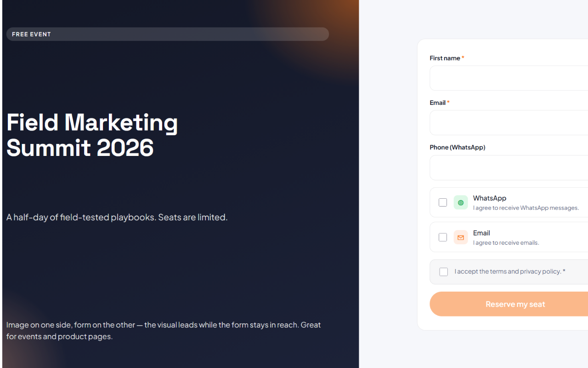This screenshot has width=588, height=368.
Task: Click the 'Image on one side' description paragraph
Action: click(164, 331)
